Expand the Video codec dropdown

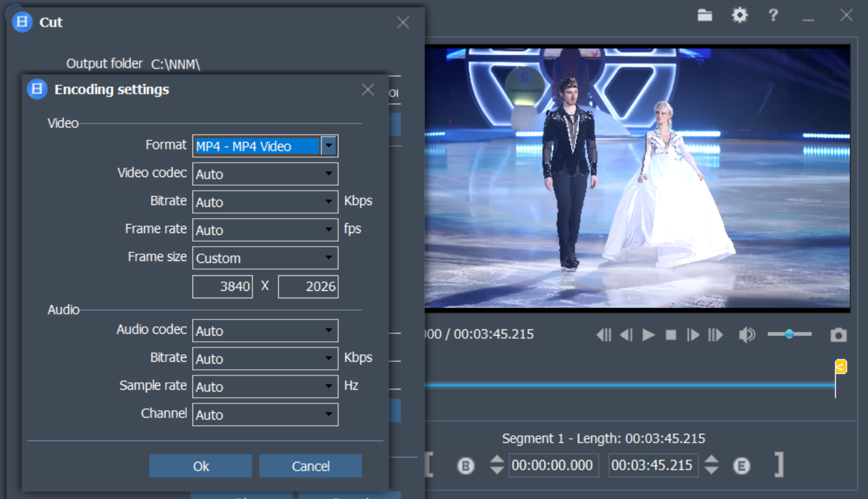pos(265,175)
